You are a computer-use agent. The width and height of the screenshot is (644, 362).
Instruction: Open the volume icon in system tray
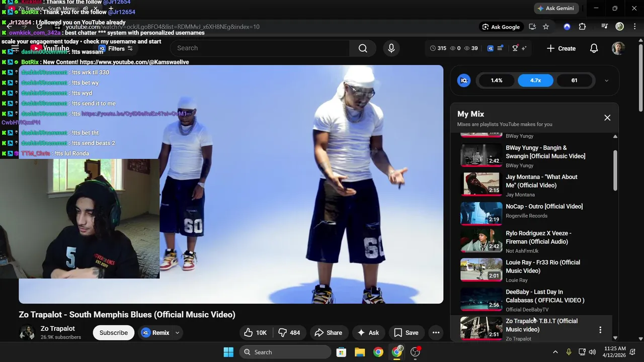[592, 352]
